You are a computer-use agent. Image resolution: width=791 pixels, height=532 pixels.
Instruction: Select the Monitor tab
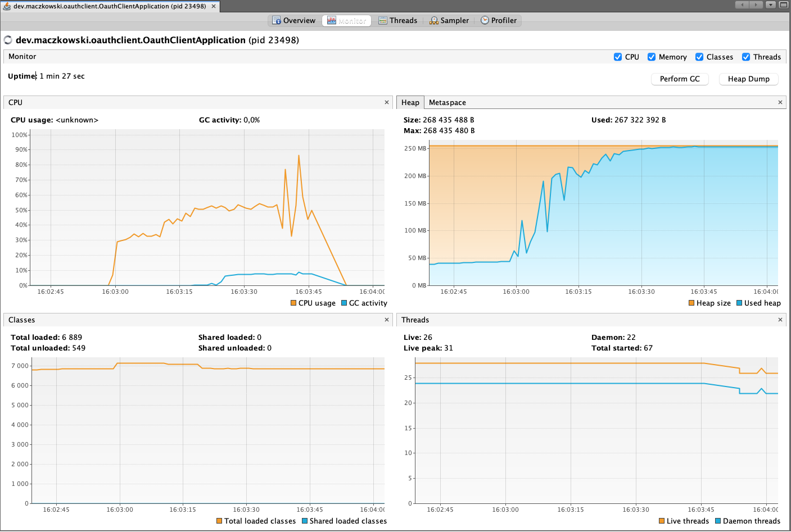point(346,21)
